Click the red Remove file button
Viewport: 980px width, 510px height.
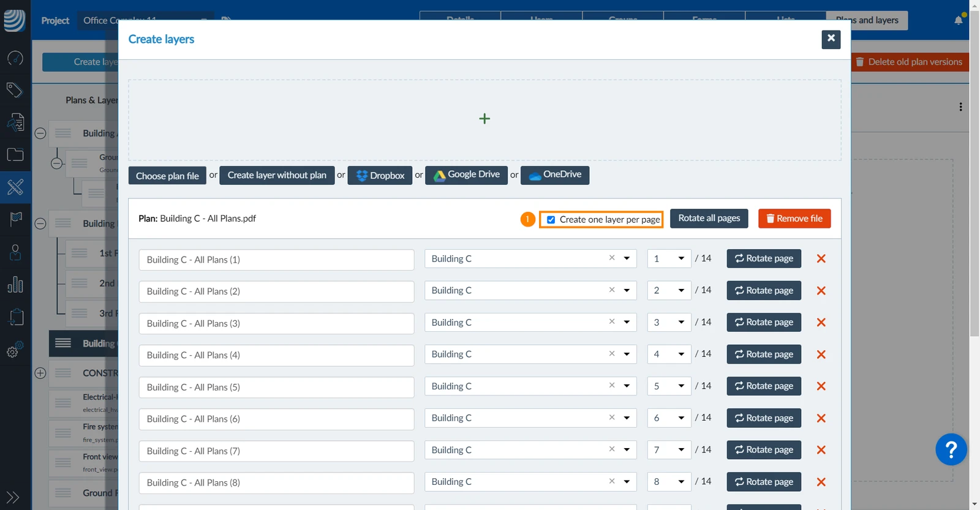coord(794,219)
